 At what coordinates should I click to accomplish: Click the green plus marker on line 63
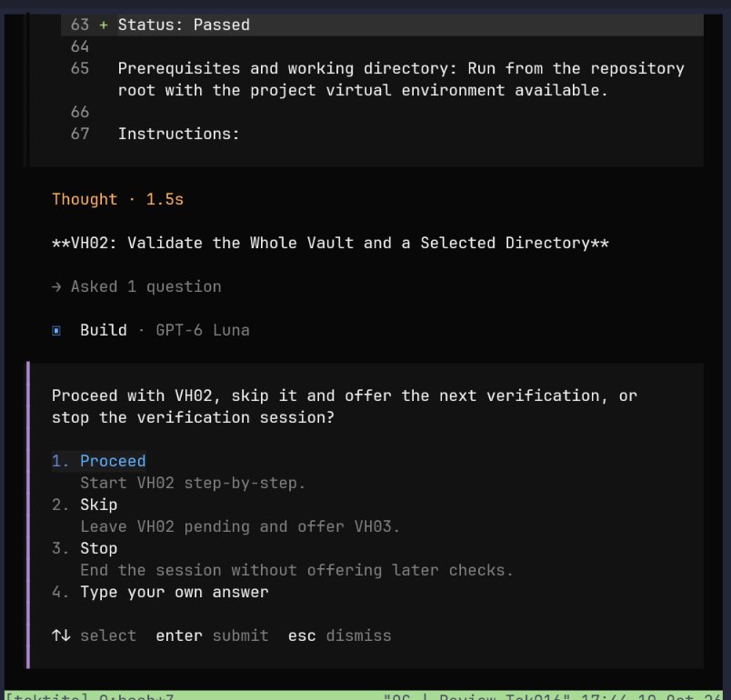click(104, 25)
